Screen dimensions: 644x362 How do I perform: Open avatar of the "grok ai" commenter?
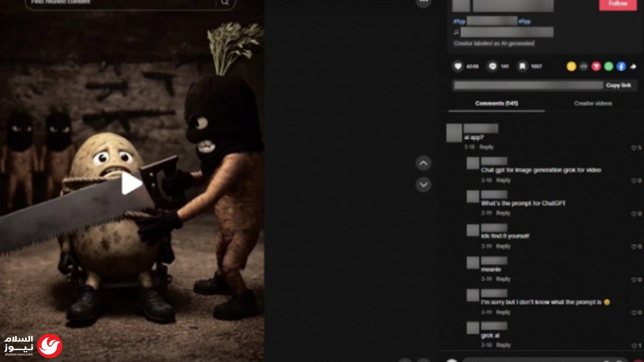[473, 328]
